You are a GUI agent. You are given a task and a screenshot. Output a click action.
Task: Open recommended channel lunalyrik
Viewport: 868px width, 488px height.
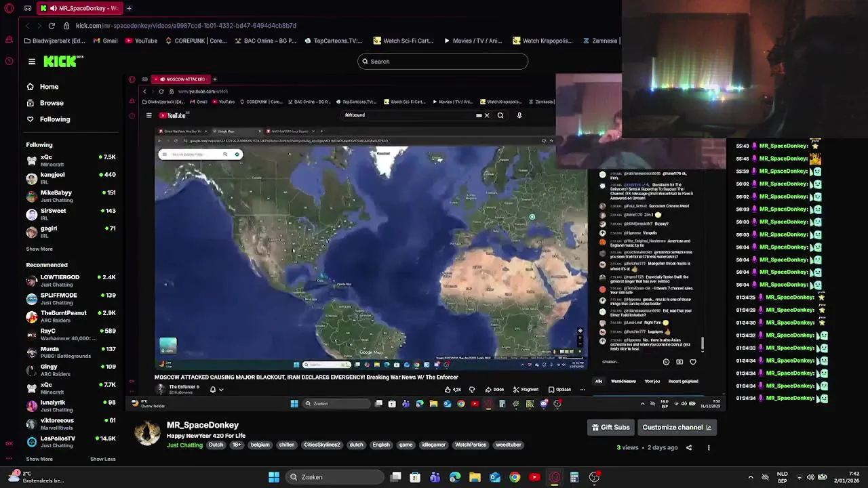click(x=71, y=406)
